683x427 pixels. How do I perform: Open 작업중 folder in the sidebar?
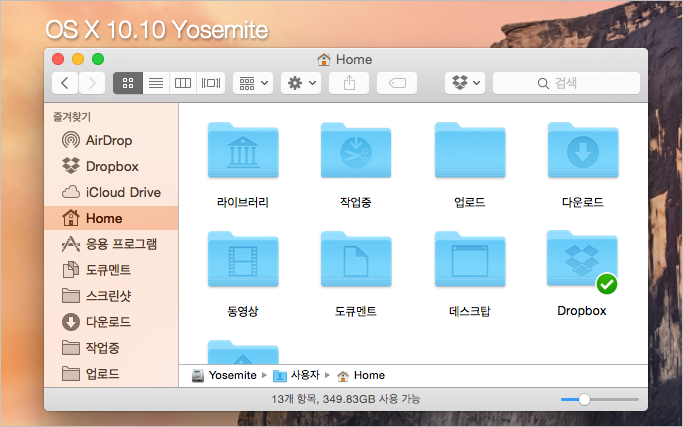point(111,348)
